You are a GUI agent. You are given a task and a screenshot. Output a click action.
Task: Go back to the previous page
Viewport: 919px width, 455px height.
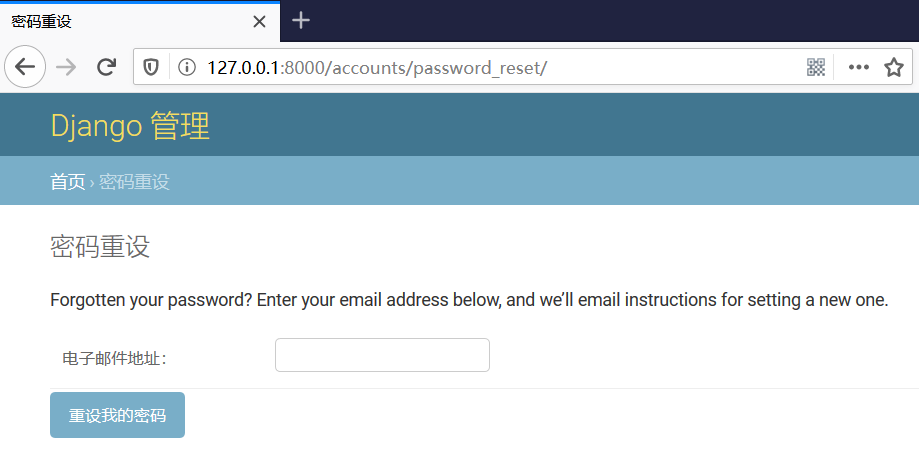[25, 67]
